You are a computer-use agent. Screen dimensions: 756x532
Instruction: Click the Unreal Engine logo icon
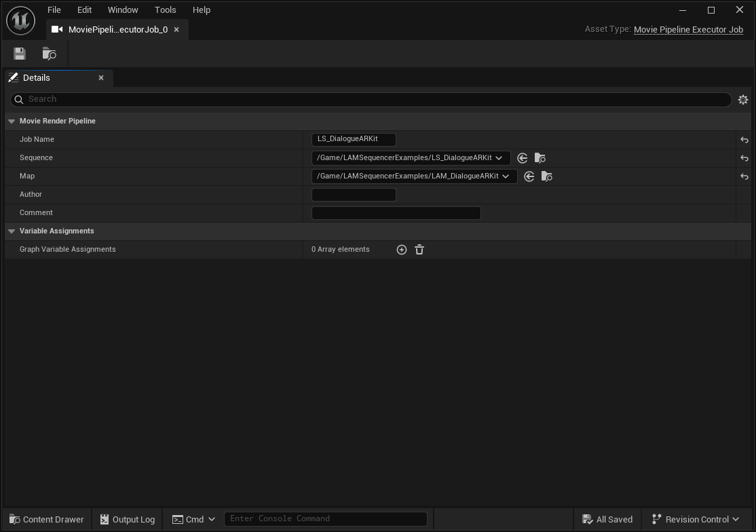pyautogui.click(x=21, y=20)
